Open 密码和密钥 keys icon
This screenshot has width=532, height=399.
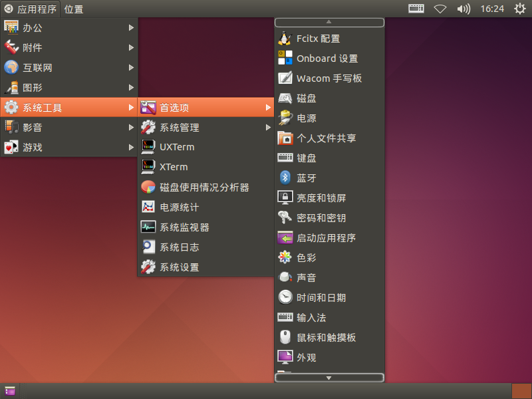pos(285,217)
